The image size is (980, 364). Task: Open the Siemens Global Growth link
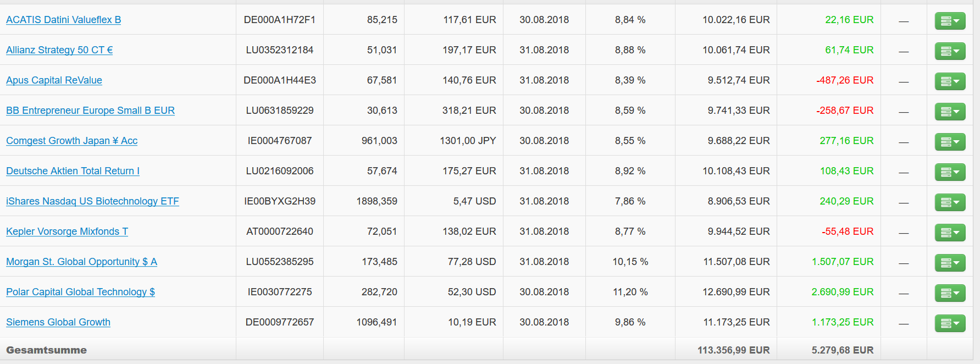pyautogui.click(x=58, y=322)
